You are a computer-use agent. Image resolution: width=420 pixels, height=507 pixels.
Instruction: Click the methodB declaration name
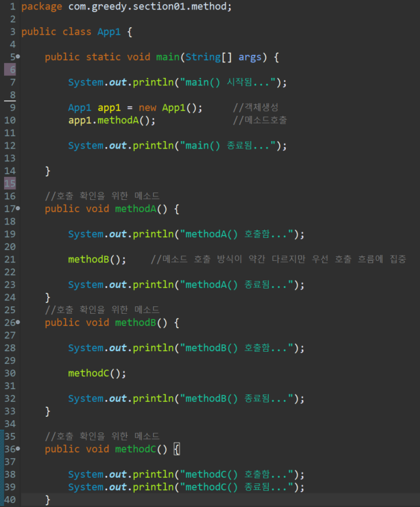[x=135, y=323]
